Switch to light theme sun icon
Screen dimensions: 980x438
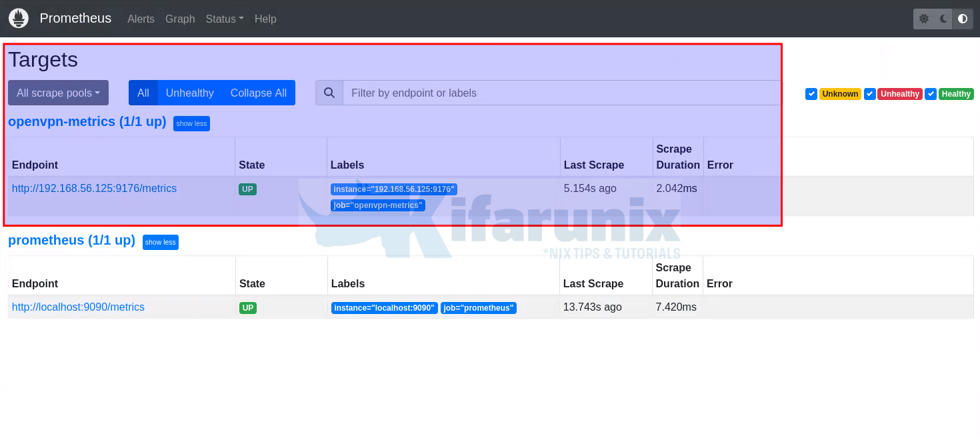[x=923, y=19]
